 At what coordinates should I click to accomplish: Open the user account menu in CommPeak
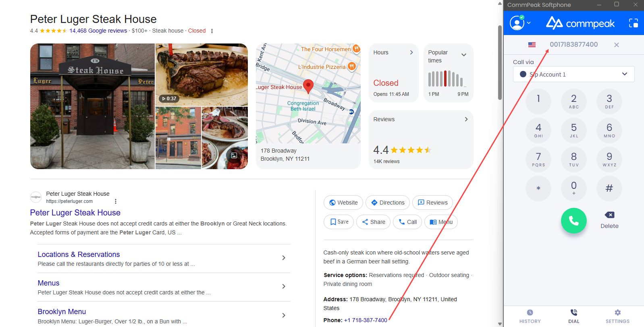(x=520, y=23)
